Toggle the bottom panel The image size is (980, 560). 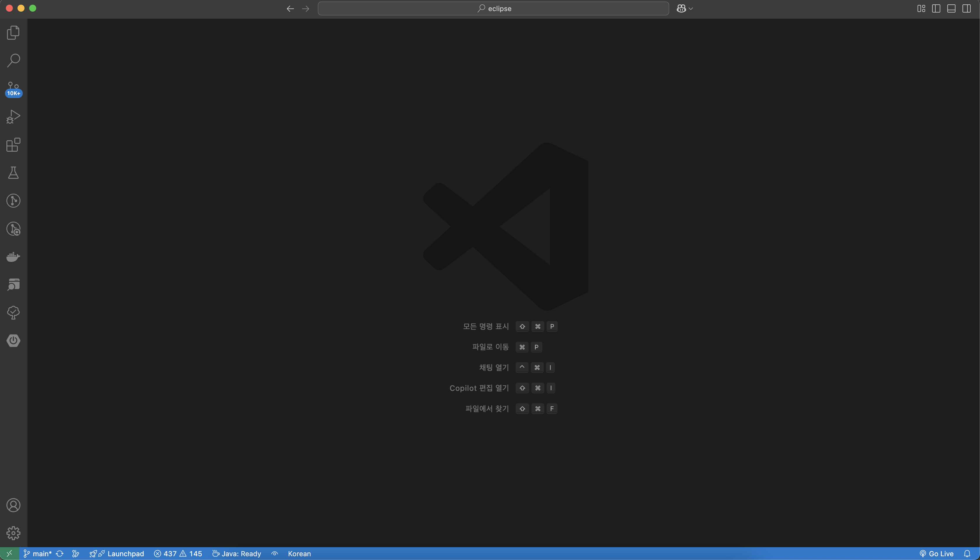tap(951, 8)
